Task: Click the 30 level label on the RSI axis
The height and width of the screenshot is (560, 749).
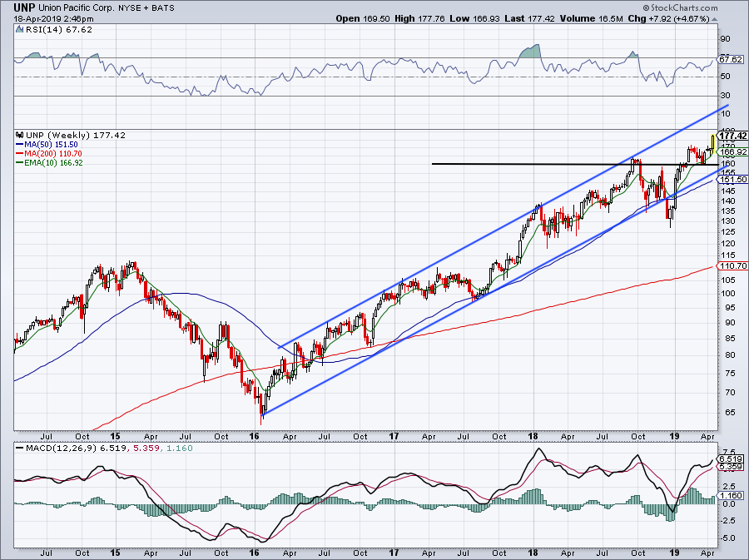Action: click(725, 96)
